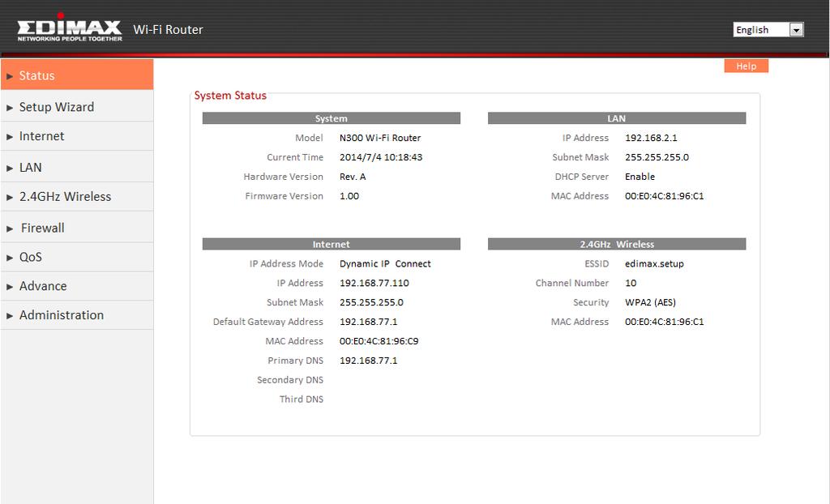
Task: Click the Internet MAC address 00:E0:4C:81:96:C9
Action: tap(379, 341)
